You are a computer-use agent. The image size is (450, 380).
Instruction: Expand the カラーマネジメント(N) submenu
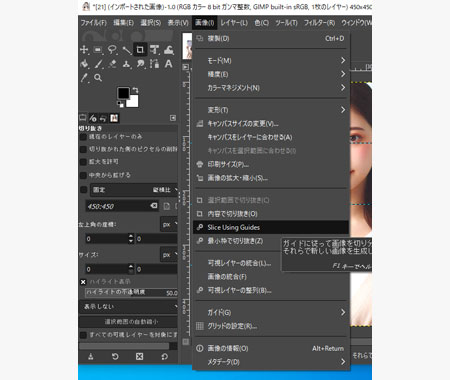pyautogui.click(x=271, y=88)
